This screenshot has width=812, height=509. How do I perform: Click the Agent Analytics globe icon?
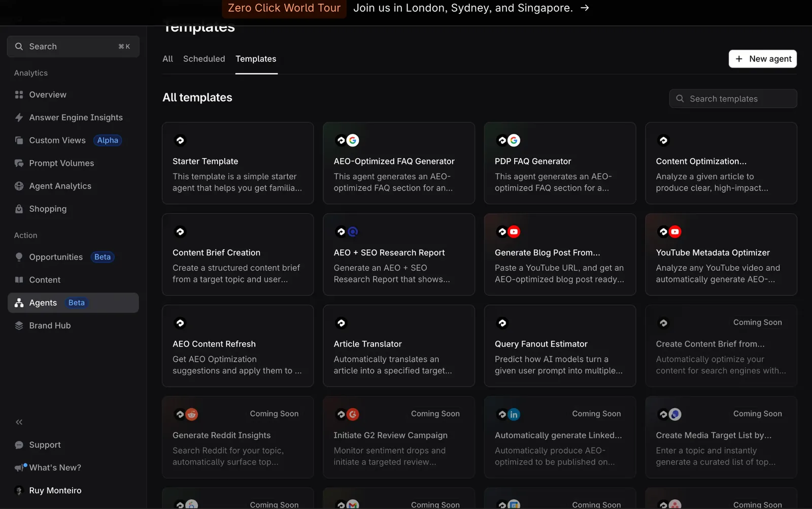coord(19,186)
